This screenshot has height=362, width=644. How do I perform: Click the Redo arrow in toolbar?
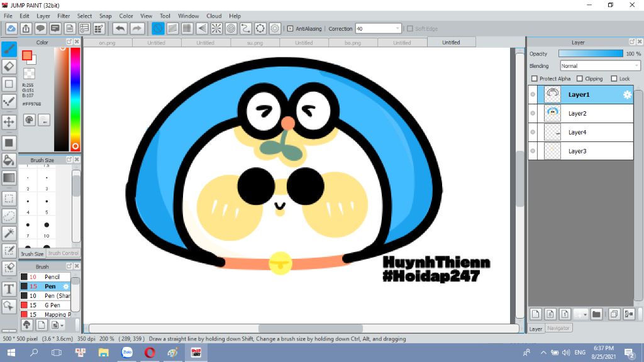[137, 28]
